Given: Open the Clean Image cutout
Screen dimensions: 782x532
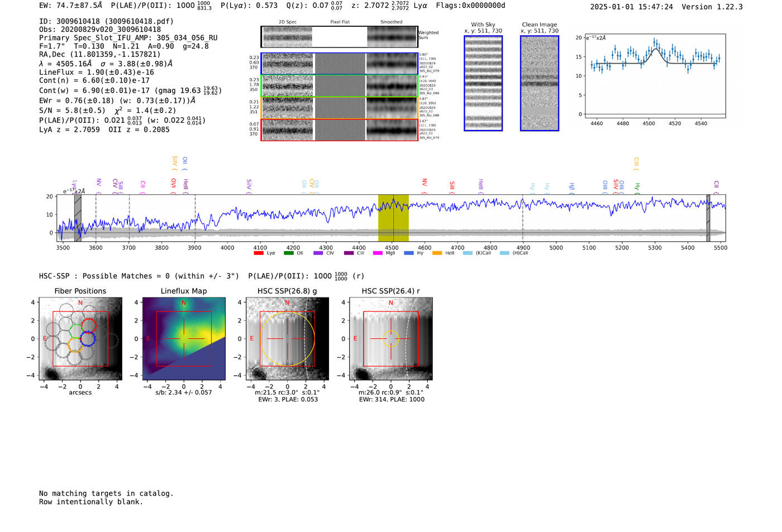Looking at the screenshot, I should tap(540, 83).
